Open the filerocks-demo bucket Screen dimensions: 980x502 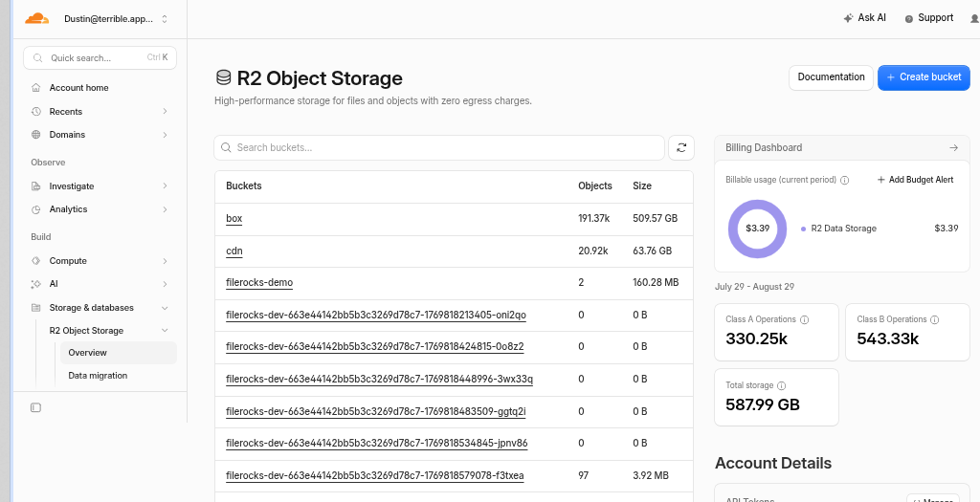[259, 283]
